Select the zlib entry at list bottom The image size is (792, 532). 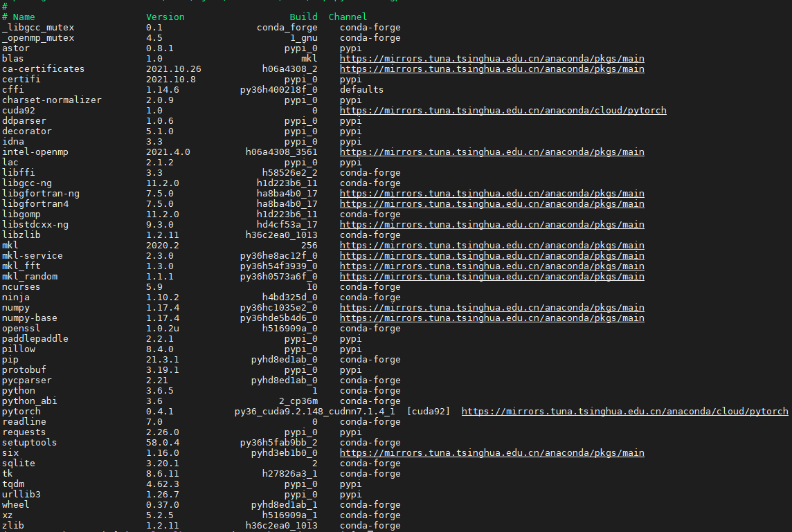point(12,525)
